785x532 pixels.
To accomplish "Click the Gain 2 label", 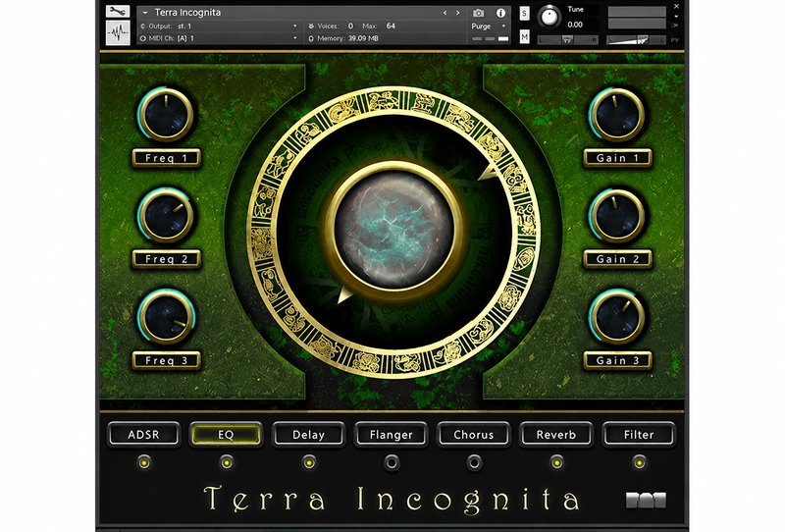I will click(617, 259).
